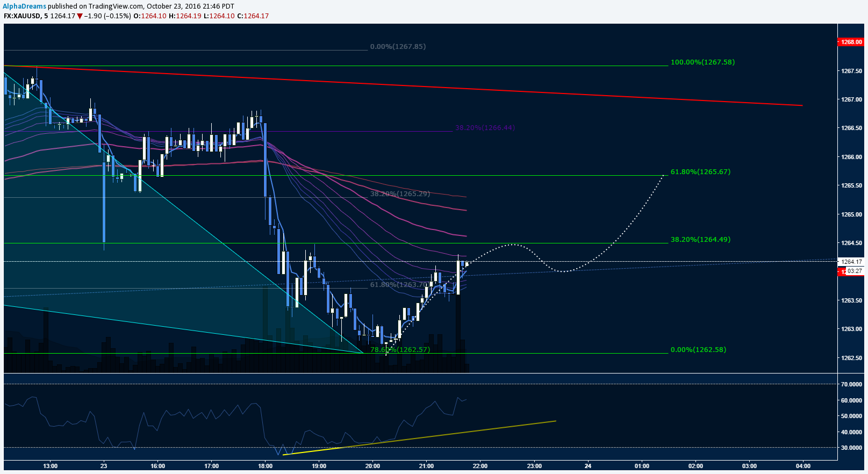Click the green 38.20%(1264.49) level label
868x474 pixels.
(700, 240)
